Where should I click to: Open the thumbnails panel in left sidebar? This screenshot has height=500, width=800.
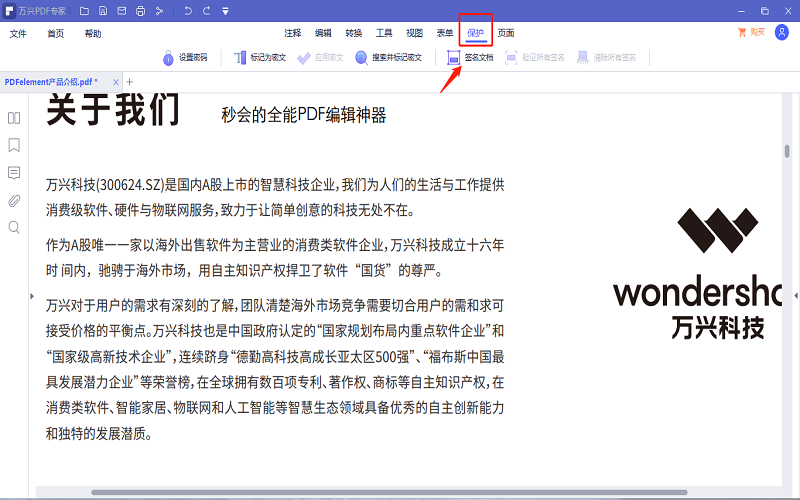(x=14, y=118)
